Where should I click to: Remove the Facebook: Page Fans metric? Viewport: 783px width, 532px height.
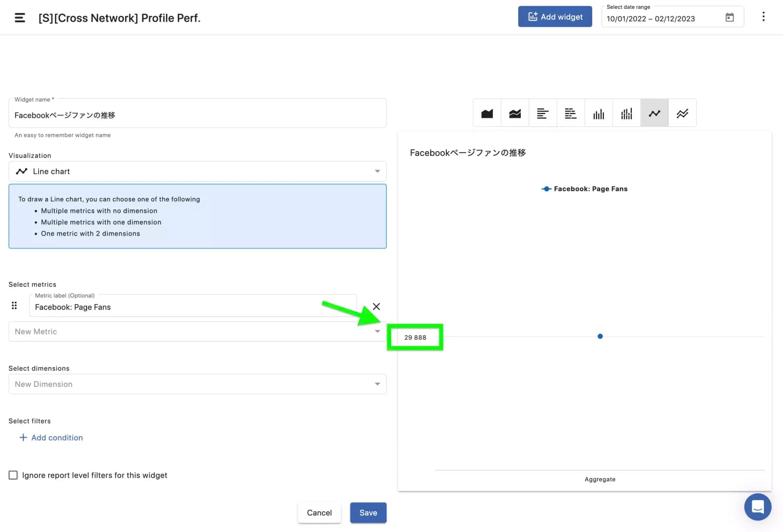376,307
